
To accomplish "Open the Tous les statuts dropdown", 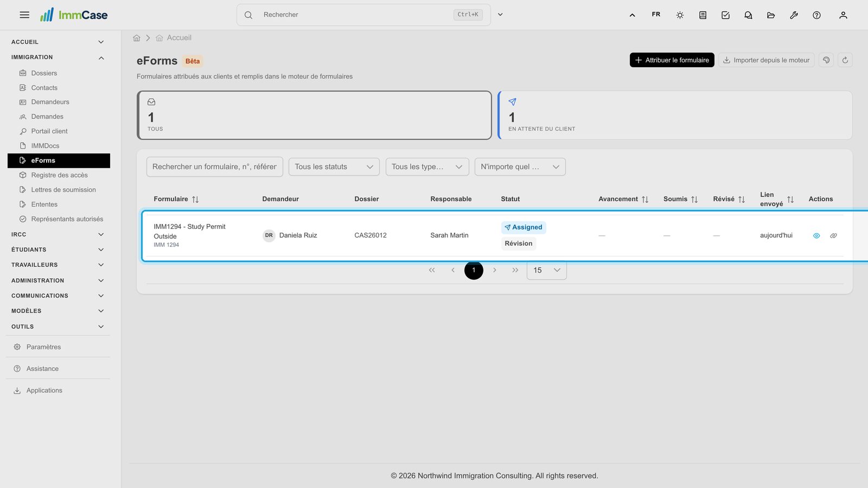I will pos(334,167).
